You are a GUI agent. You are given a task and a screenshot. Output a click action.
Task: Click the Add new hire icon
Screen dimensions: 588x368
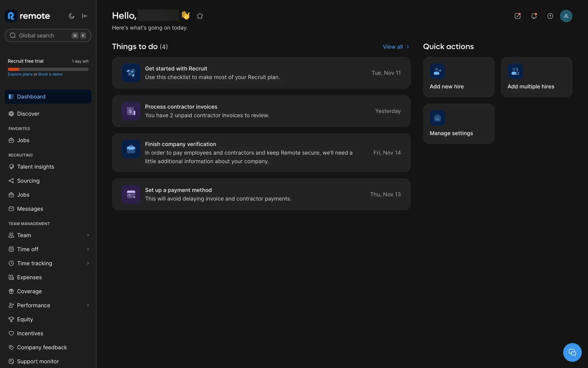437,71
